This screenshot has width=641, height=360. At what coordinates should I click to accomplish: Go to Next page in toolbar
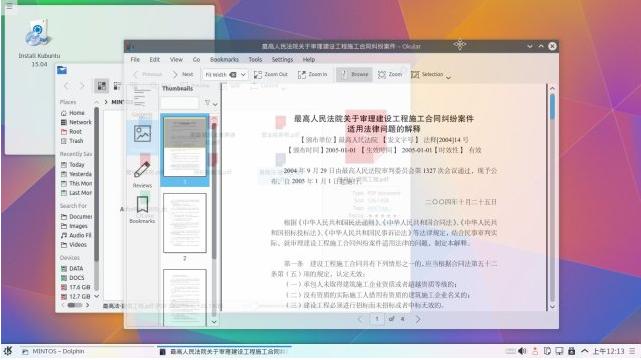tap(183, 74)
